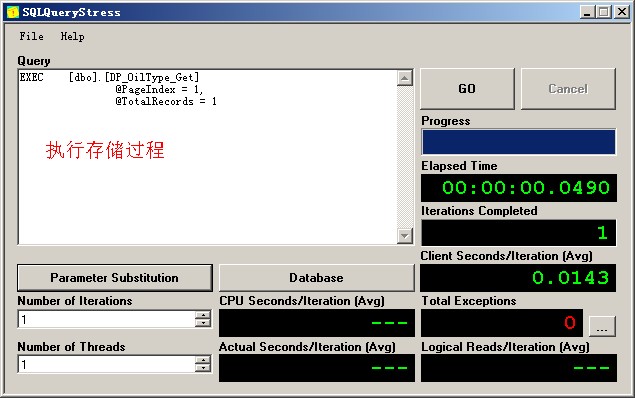Click the SQLQueryStress title bar icon
This screenshot has width=635, height=398.
point(13,12)
